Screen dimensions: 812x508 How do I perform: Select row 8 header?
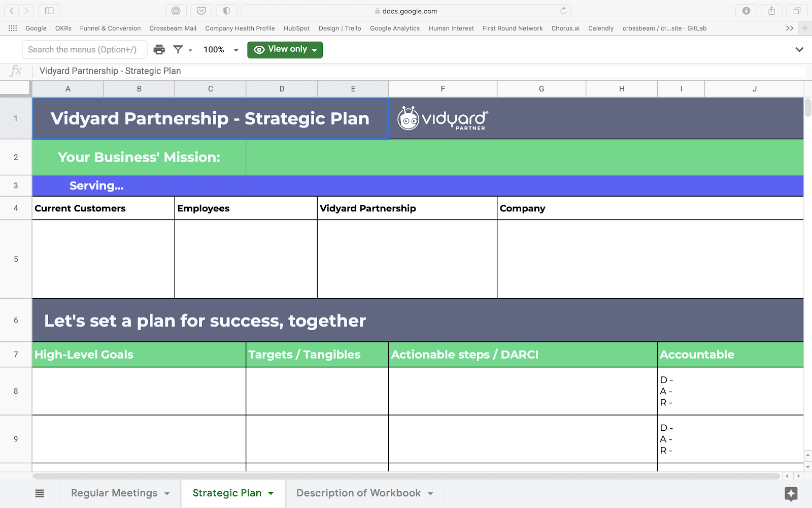16,391
